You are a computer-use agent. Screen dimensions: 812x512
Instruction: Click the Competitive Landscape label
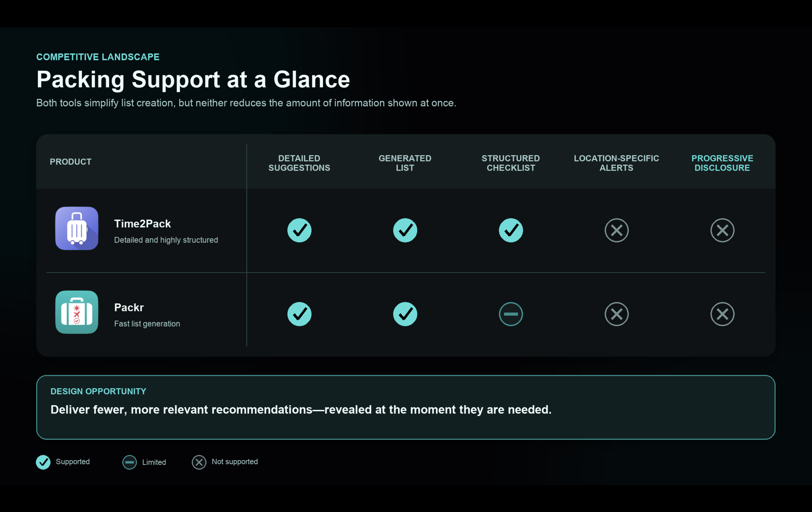pyautogui.click(x=98, y=57)
